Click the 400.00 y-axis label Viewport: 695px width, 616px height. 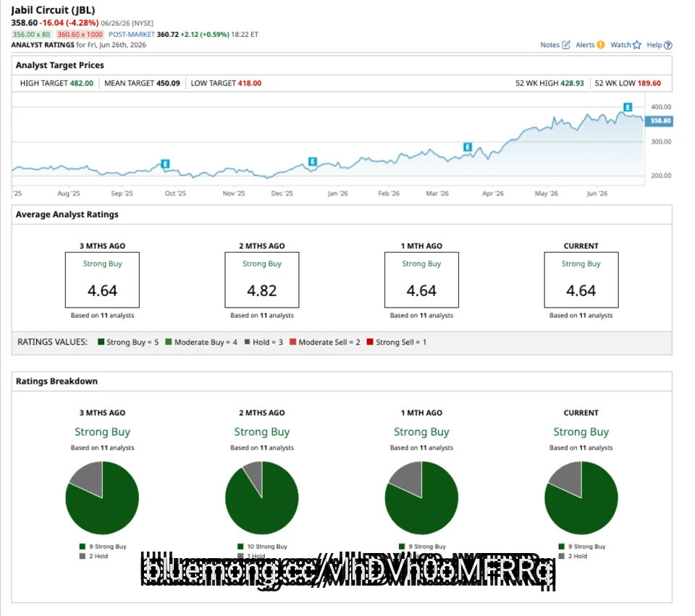point(661,107)
